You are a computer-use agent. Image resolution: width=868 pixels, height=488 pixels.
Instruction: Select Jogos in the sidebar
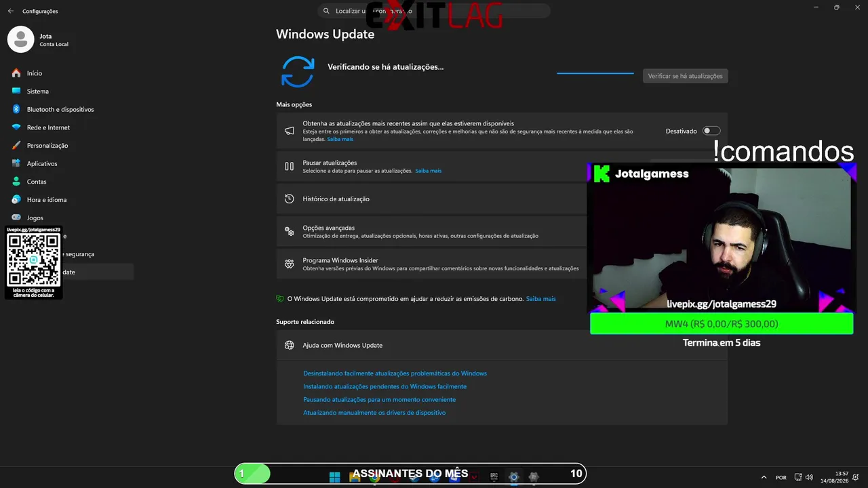pyautogui.click(x=35, y=218)
